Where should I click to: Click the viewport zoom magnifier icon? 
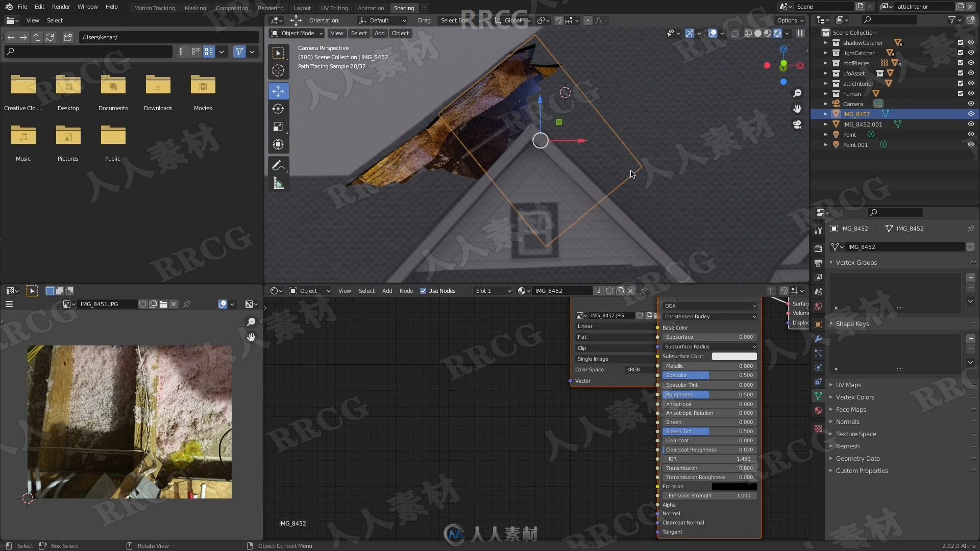tap(797, 93)
